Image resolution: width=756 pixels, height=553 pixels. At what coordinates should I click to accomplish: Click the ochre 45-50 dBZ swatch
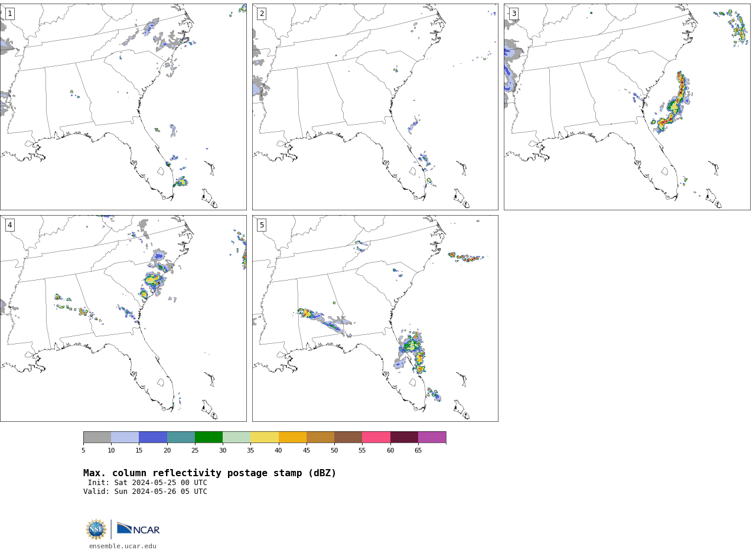point(320,437)
